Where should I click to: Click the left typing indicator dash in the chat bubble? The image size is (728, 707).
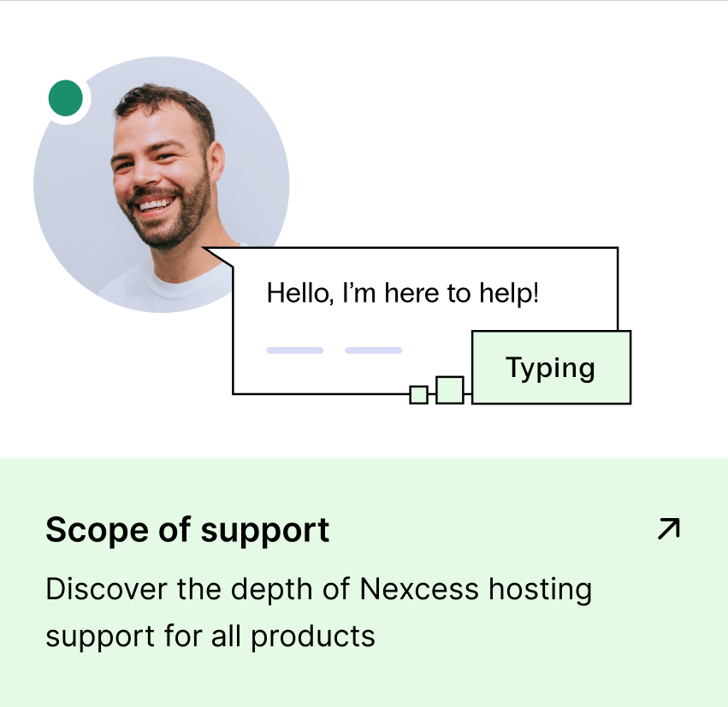tap(293, 350)
